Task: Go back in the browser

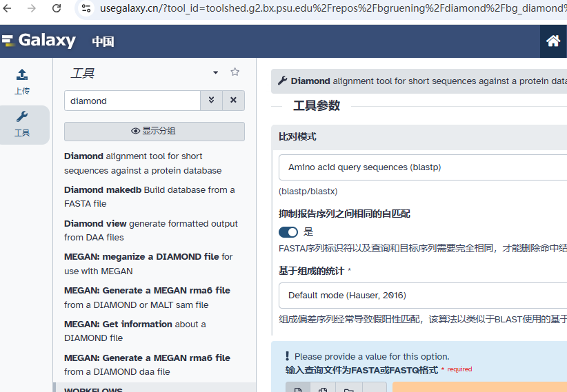Action: 7,8
